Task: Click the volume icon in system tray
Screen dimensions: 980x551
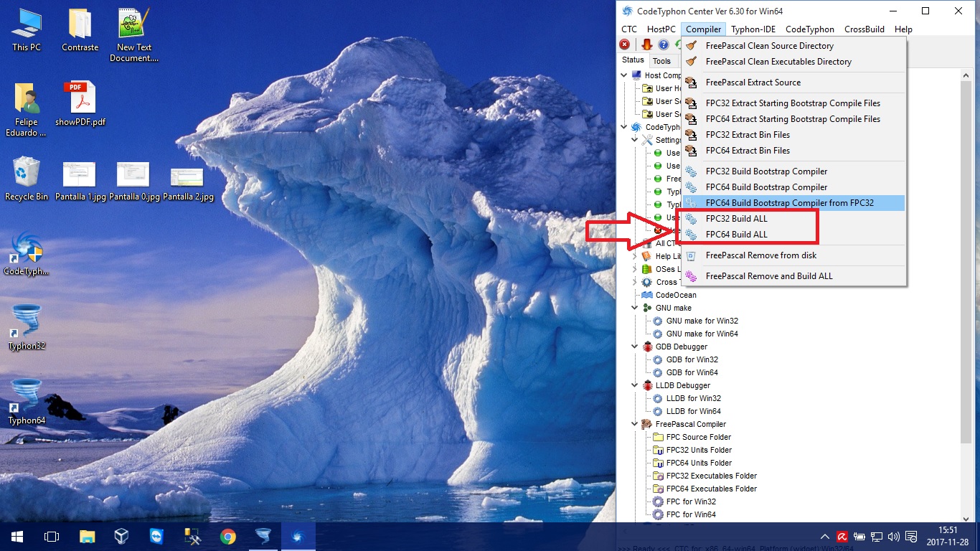Action: click(893, 537)
